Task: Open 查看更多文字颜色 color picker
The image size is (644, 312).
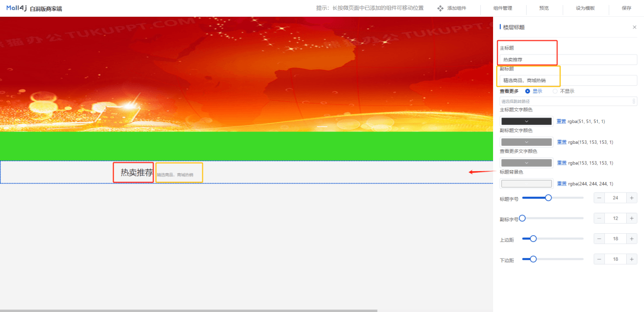Action: point(527,163)
